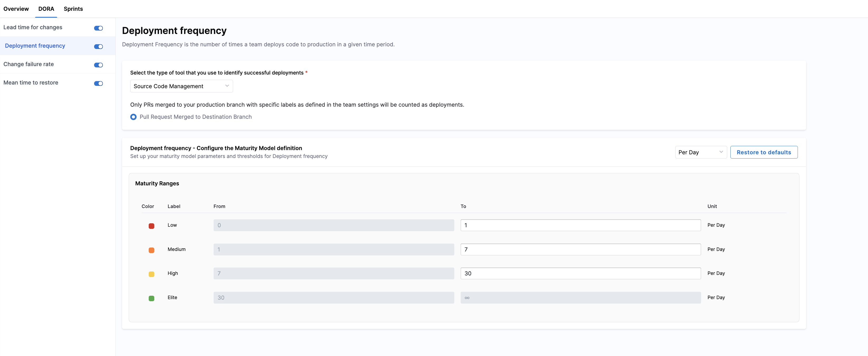Expand the Per Day unit dropdown

(701, 152)
